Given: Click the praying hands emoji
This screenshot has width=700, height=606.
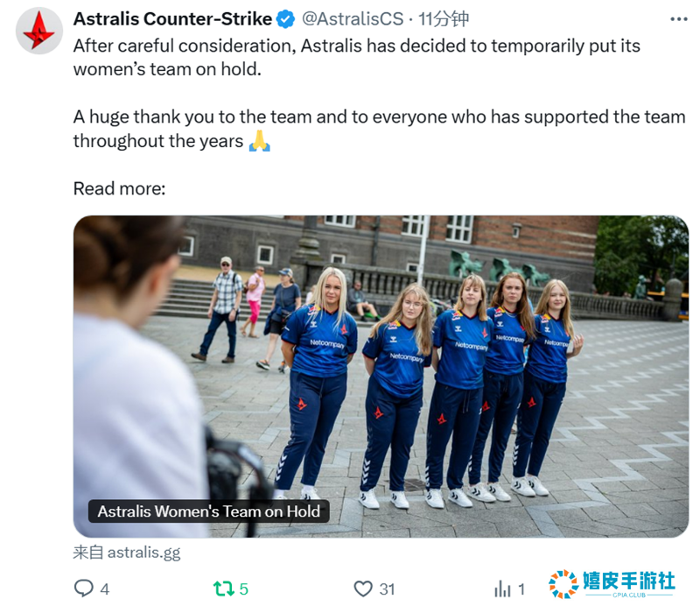Looking at the screenshot, I should pyautogui.click(x=259, y=141).
